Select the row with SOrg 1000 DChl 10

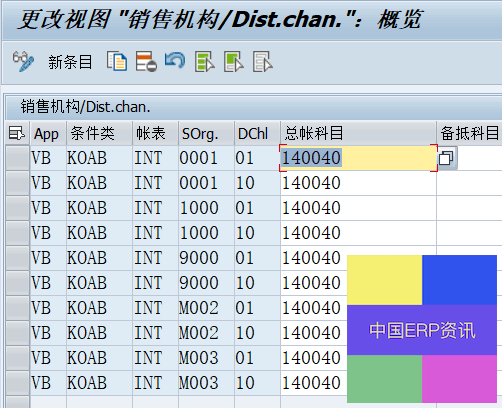[17, 233]
